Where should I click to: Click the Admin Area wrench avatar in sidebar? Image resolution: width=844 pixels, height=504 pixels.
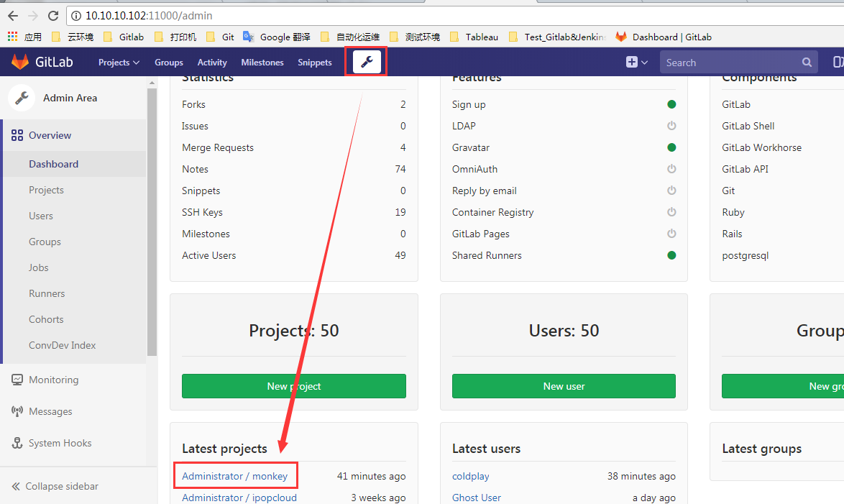[22, 98]
